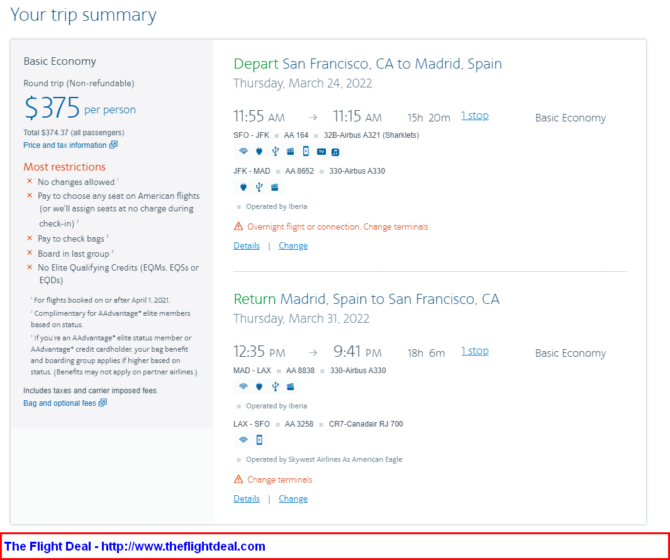Click the AA 3258 flight number
The height and width of the screenshot is (560, 670).
pyautogui.click(x=299, y=424)
